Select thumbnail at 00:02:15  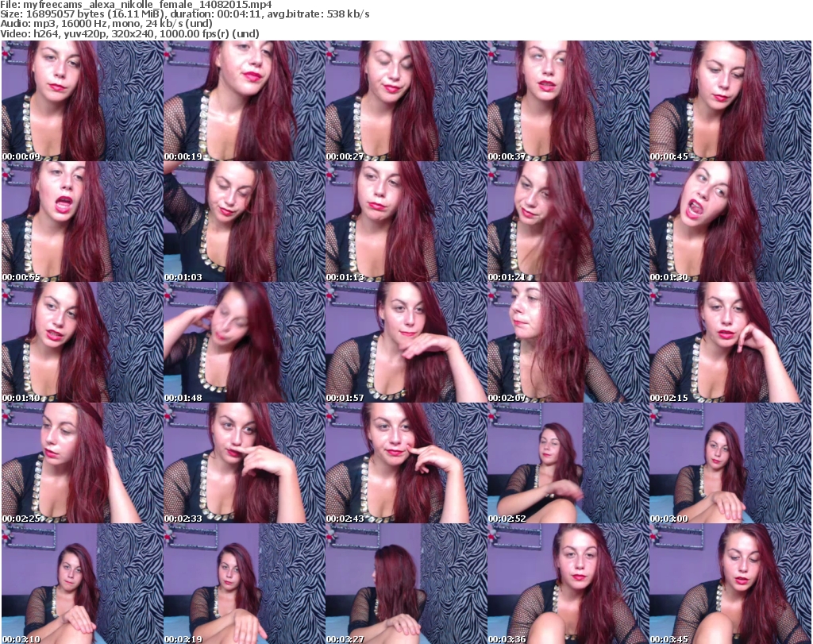click(730, 342)
